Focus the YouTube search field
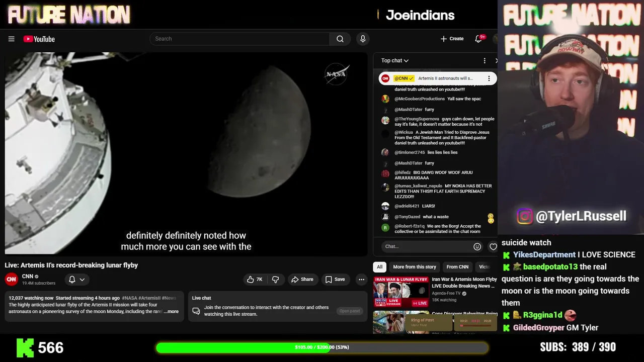The image size is (644, 362). [239, 39]
